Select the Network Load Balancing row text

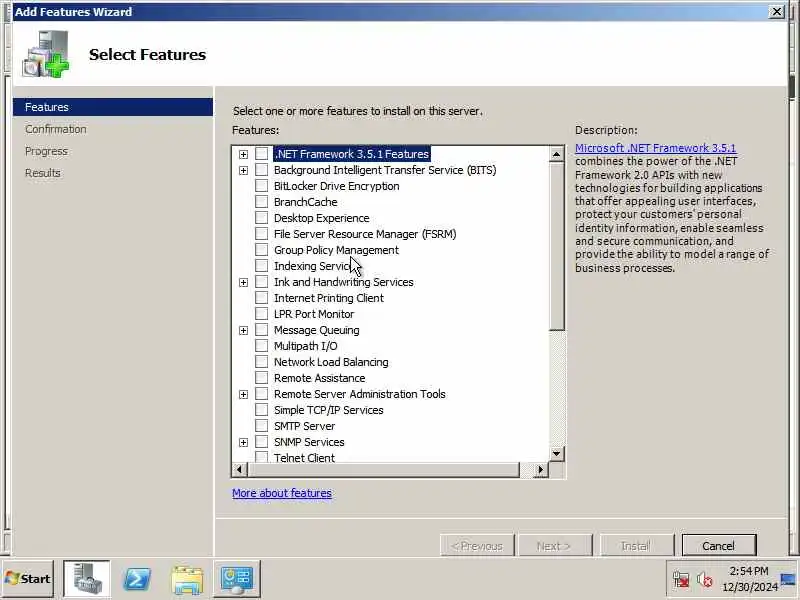331,362
